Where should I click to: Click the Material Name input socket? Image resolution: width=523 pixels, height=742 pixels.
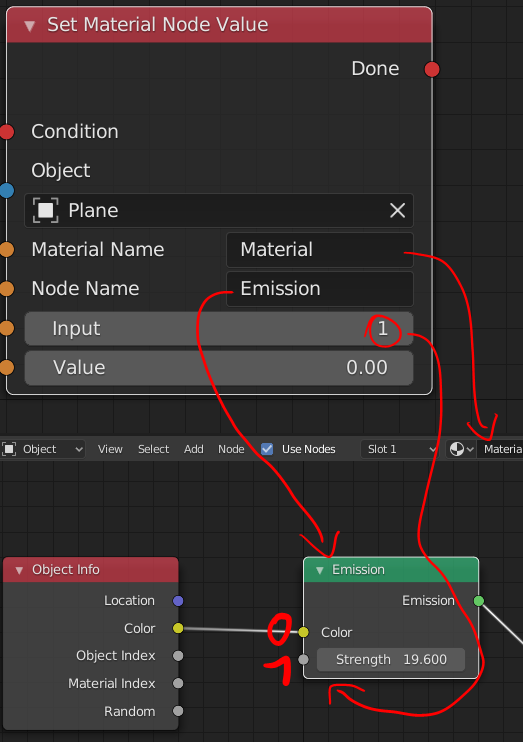(7, 249)
